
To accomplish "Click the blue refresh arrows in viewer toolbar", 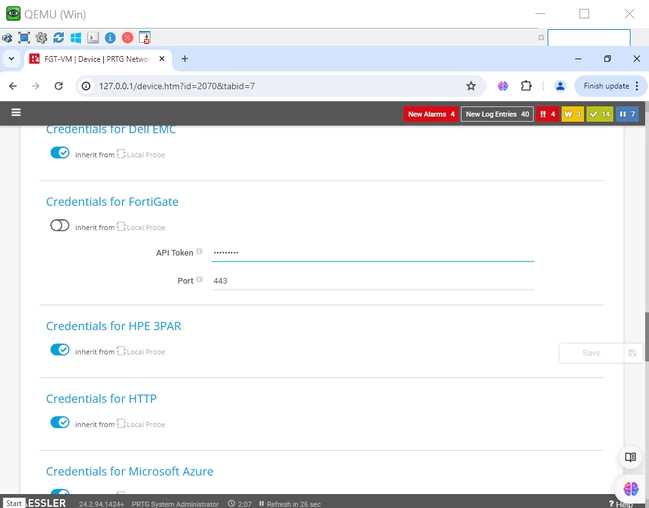I will pos(58,38).
